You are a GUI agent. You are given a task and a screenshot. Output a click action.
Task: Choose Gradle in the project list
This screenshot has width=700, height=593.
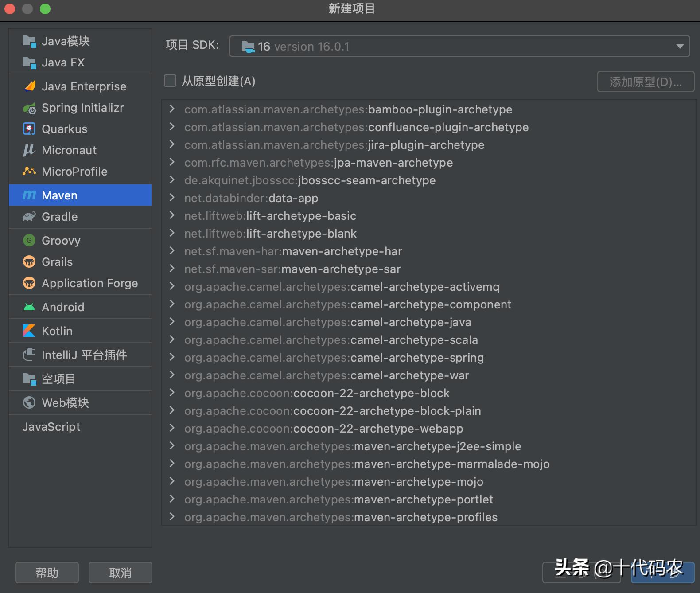point(80,216)
